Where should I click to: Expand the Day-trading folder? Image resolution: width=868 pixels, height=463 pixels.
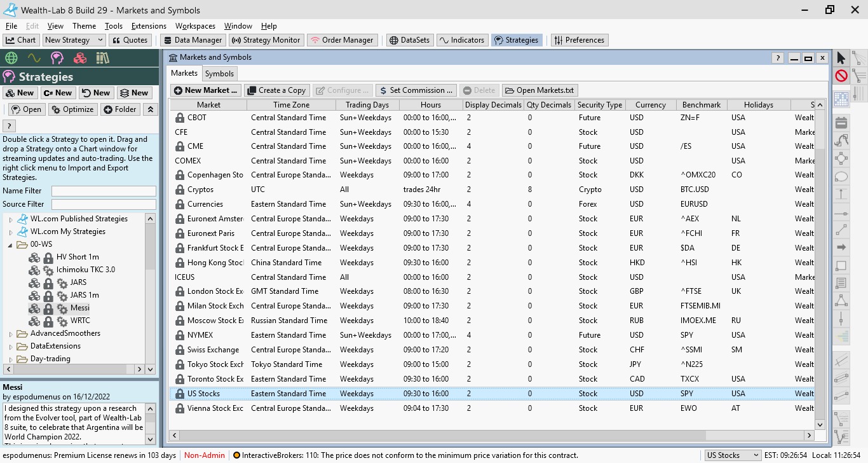pyautogui.click(x=11, y=359)
